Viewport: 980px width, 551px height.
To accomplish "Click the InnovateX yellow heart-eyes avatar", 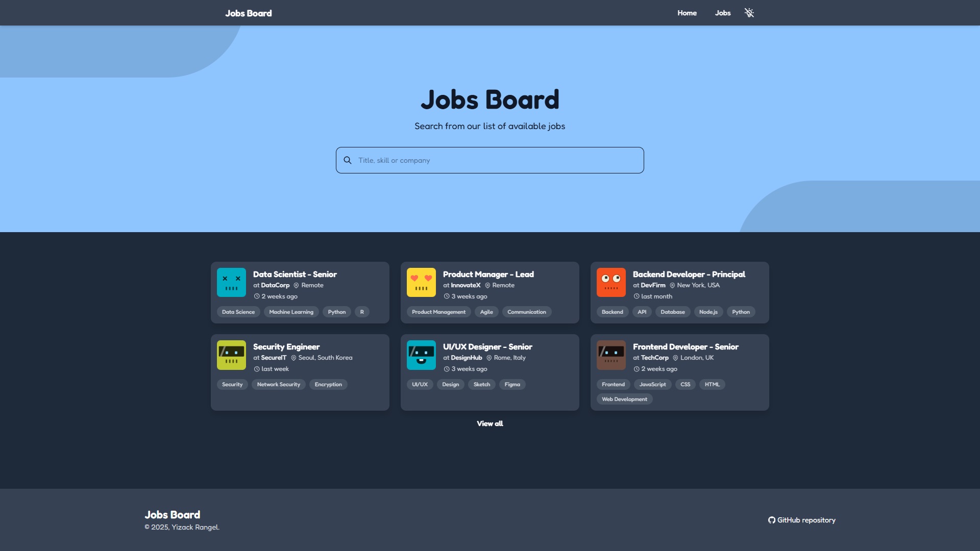I will point(421,282).
